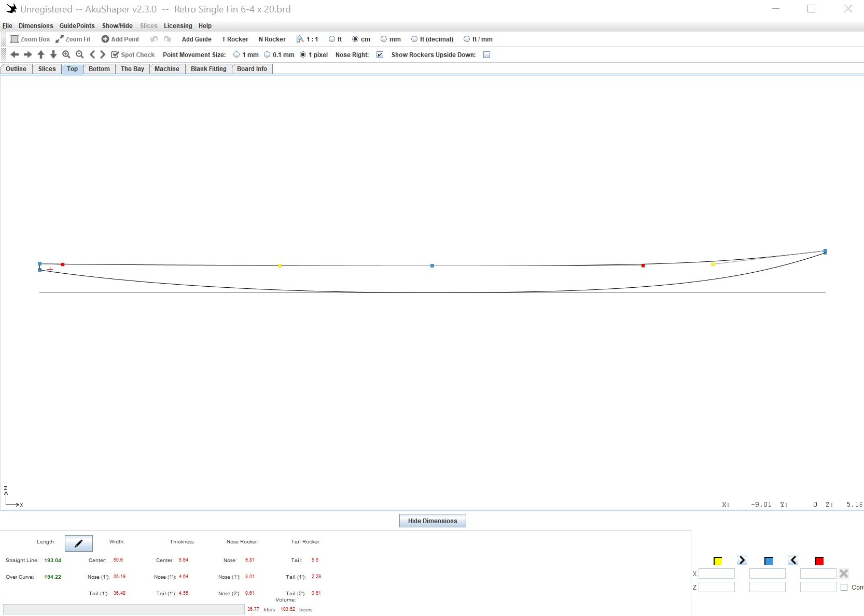The image size is (864, 616).
Task: Select blue center control point on top curve
Action: coord(432,265)
